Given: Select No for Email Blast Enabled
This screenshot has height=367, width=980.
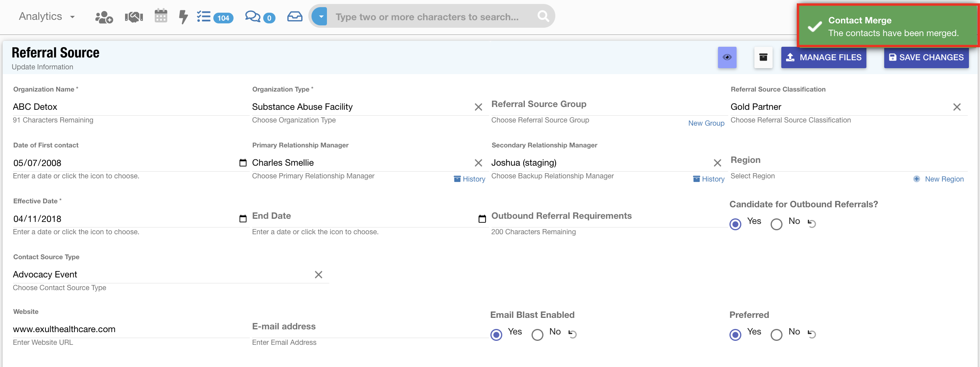Looking at the screenshot, I should [537, 335].
